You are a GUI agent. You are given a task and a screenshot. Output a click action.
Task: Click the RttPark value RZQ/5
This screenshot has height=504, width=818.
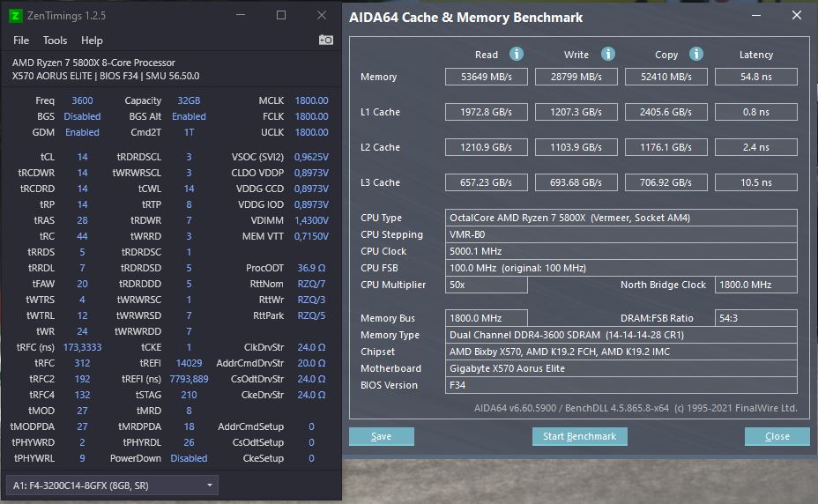click(311, 315)
